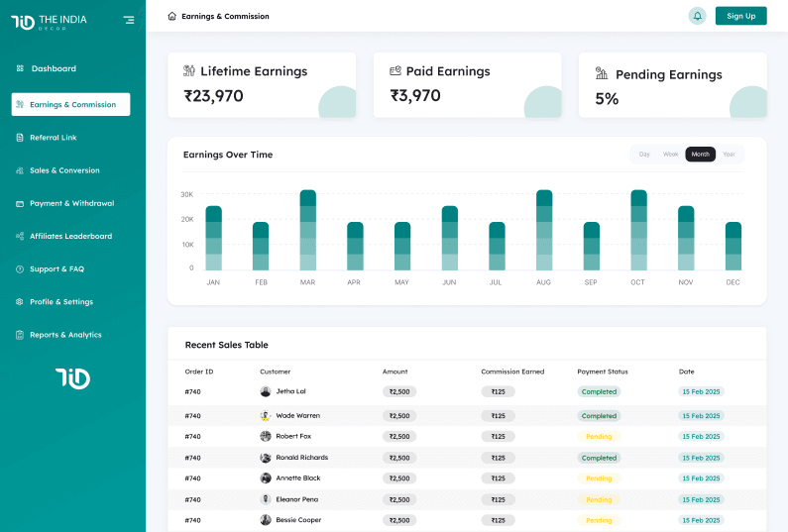
Task: Click the Paid Earnings wallet icon
Action: click(395, 71)
